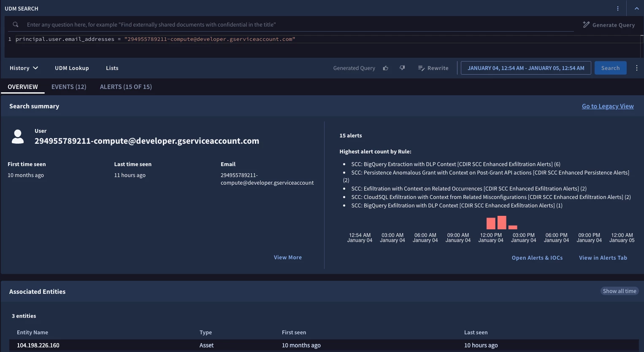644x352 pixels.
Task: Click BigQuery Extraction with DLP Context rule
Action: (x=456, y=164)
